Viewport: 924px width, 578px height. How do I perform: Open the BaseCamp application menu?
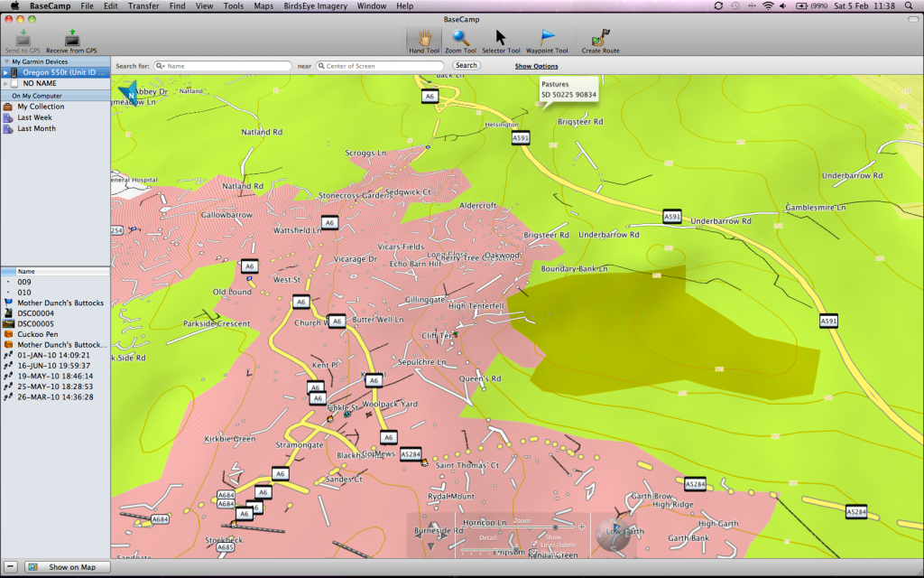[51, 6]
